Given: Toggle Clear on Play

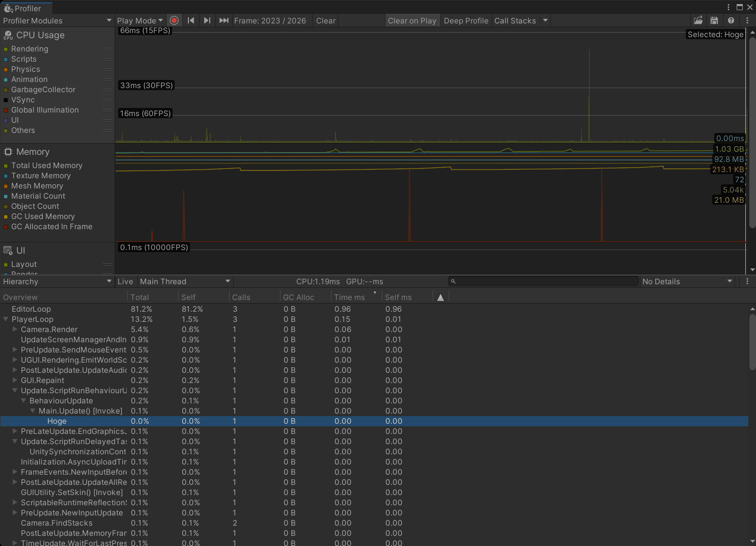Looking at the screenshot, I should tap(412, 20).
